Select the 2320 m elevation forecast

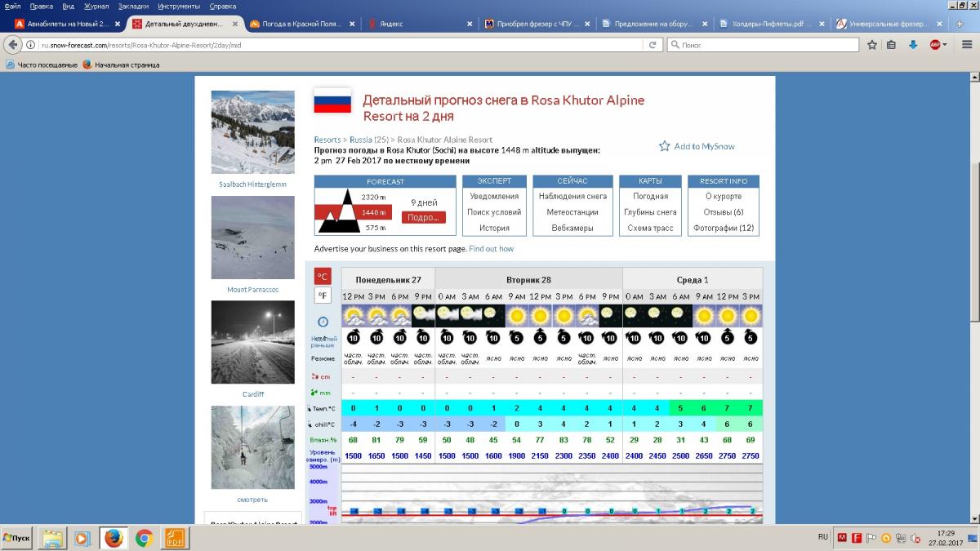click(373, 197)
